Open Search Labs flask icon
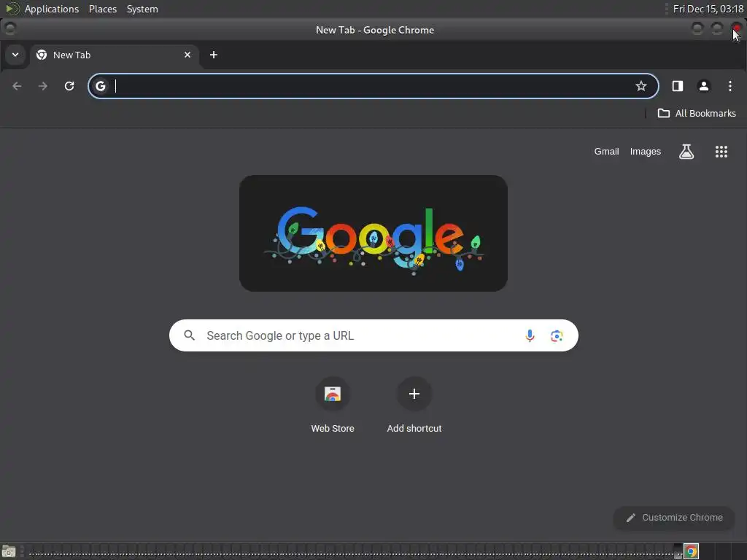The image size is (747, 560). coord(686,152)
